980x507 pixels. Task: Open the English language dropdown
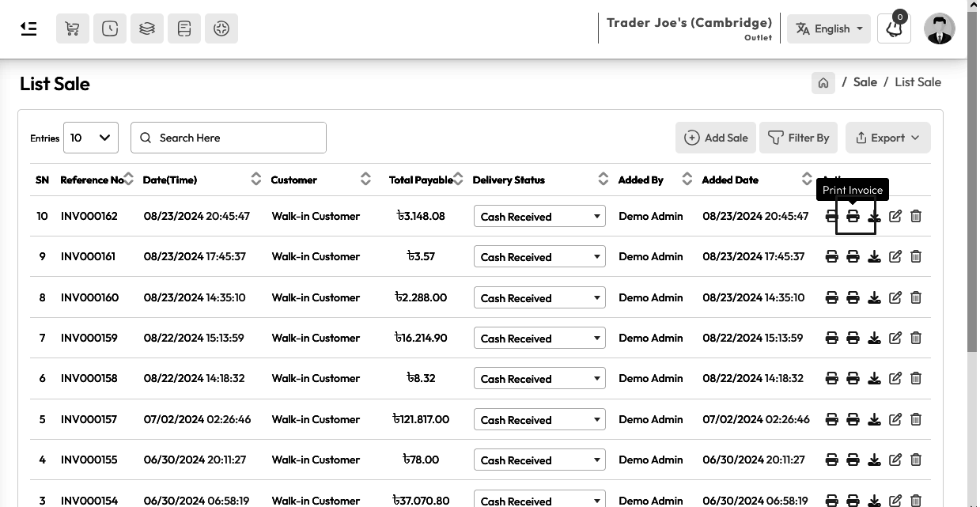(x=829, y=28)
